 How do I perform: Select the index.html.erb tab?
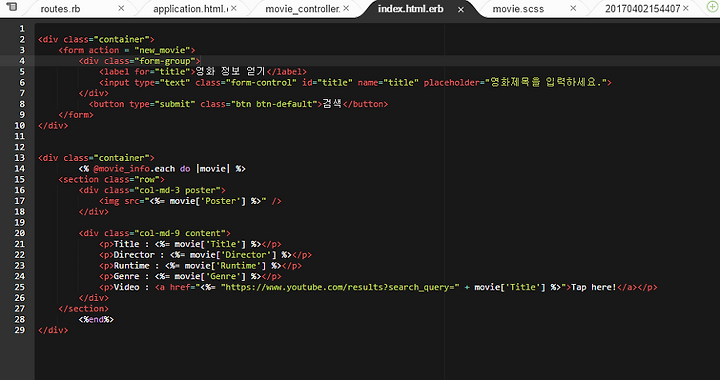[411, 9]
